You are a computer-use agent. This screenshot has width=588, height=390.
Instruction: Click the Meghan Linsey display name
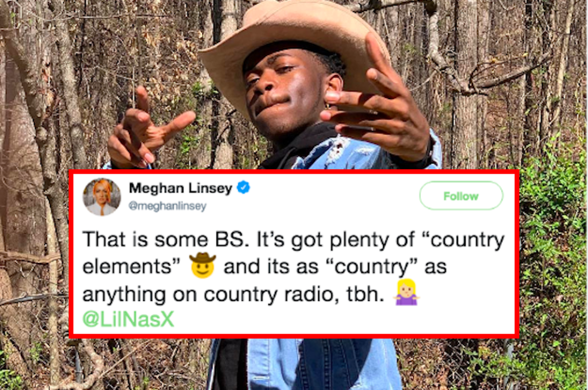pyautogui.click(x=181, y=188)
